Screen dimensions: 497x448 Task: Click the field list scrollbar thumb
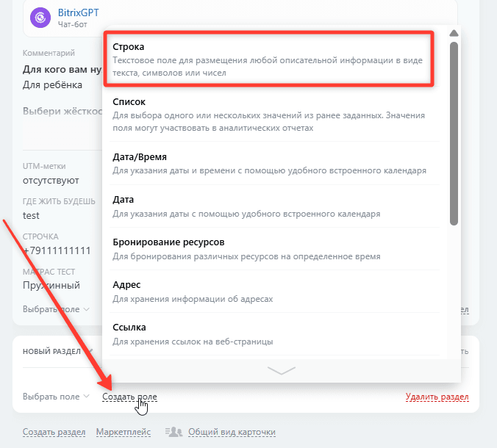point(454,134)
